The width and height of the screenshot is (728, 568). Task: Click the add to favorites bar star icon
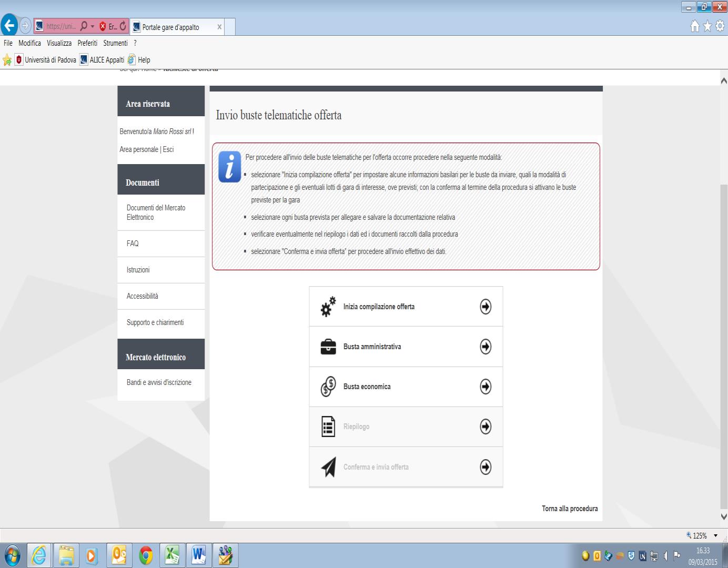tap(7, 60)
